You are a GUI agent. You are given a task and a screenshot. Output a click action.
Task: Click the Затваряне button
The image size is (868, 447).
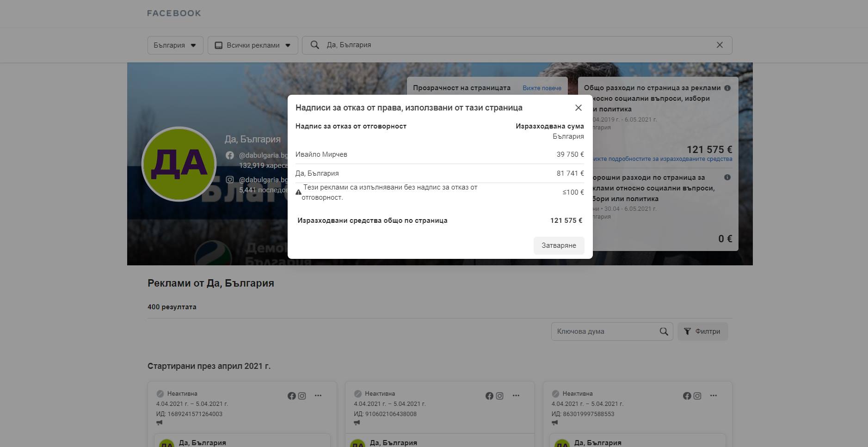pyautogui.click(x=559, y=245)
